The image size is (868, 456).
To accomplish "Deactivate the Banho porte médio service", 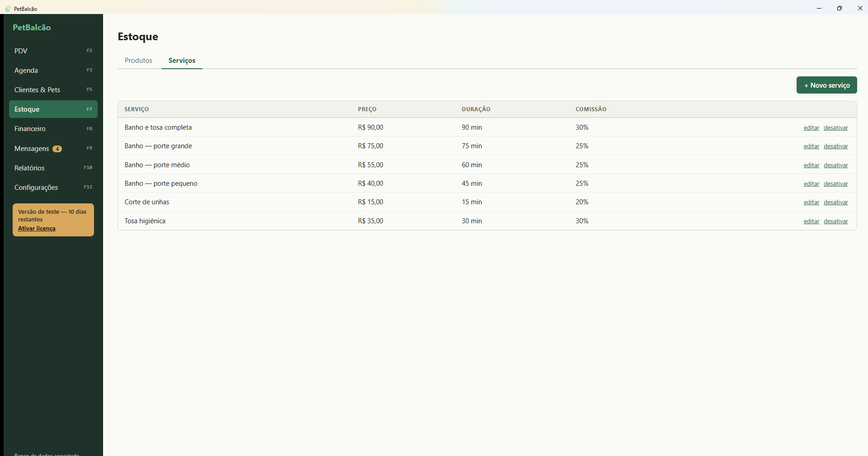I will tap(835, 165).
